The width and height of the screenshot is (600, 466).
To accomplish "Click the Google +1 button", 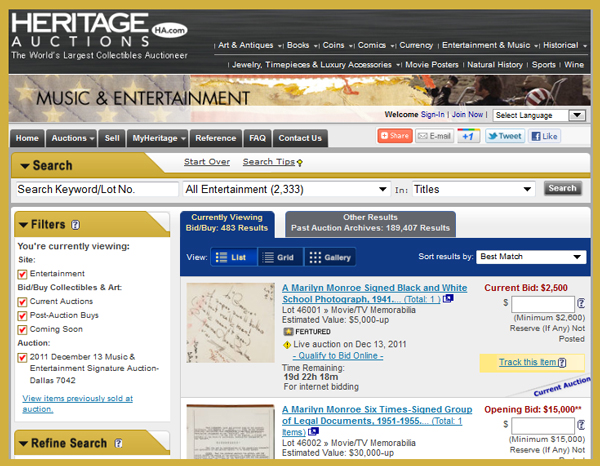I will (x=468, y=136).
